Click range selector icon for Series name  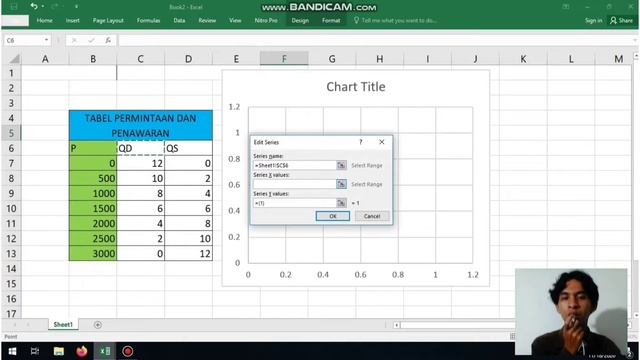pos(341,165)
